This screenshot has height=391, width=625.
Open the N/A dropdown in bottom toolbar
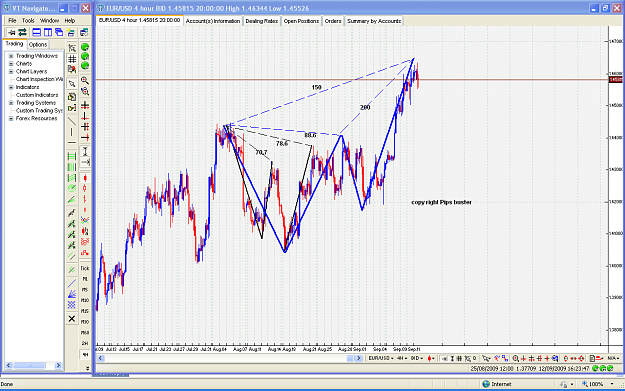click(613, 358)
